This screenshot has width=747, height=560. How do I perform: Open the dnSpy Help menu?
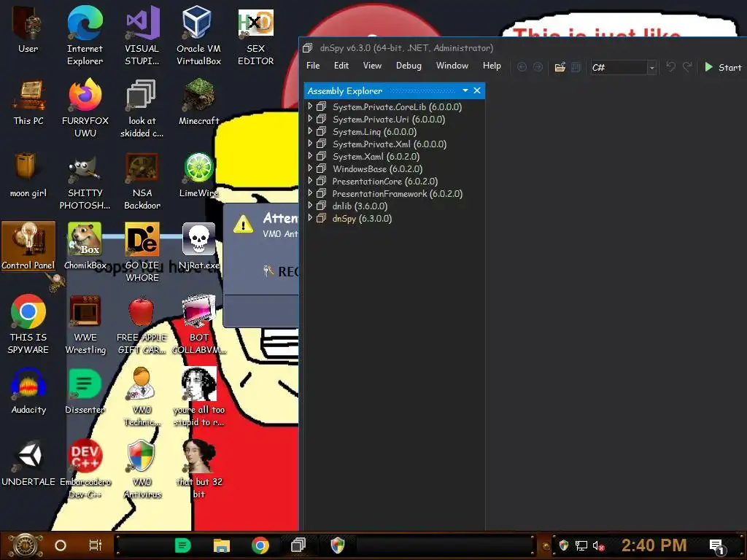(492, 66)
